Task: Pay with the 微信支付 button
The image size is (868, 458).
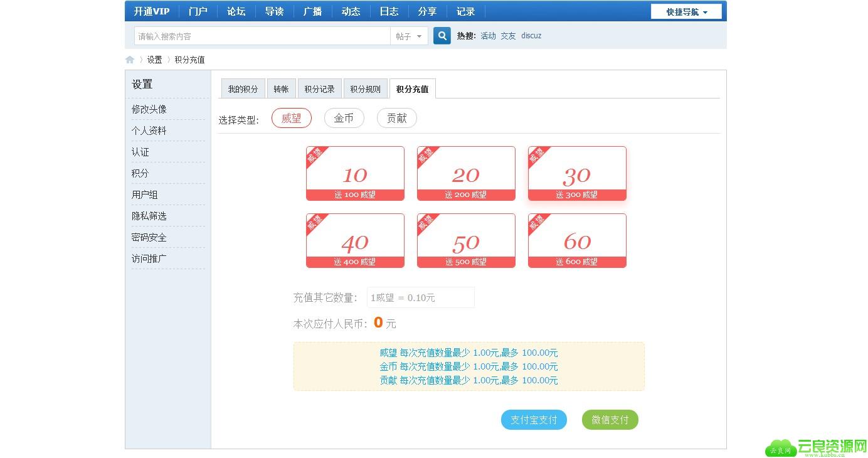Action: [x=610, y=420]
